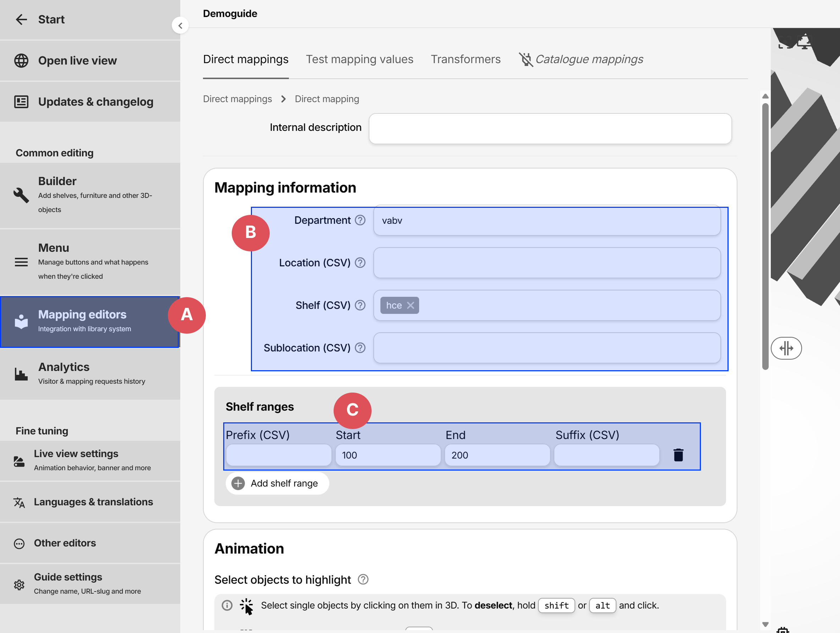Viewport: 840px width, 633px height.
Task: Follow the Direct mappings breadcrumb link
Action: point(237,99)
